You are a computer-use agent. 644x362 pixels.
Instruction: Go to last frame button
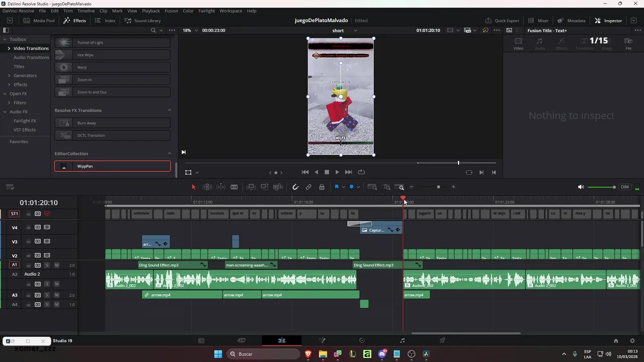348,172
